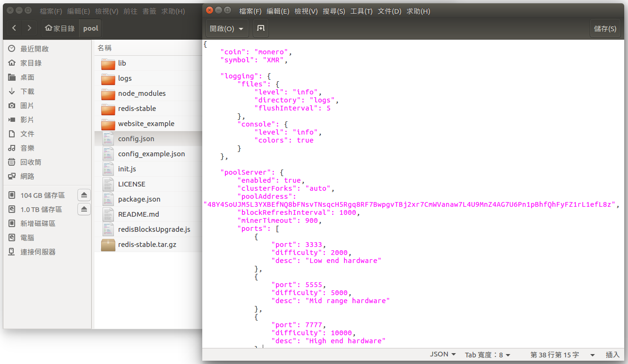Click the "coin": "monero" line

coord(256,52)
